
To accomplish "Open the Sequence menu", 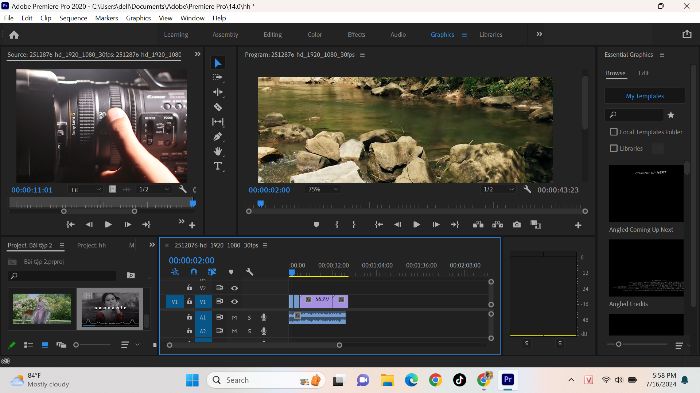I will point(73,18).
